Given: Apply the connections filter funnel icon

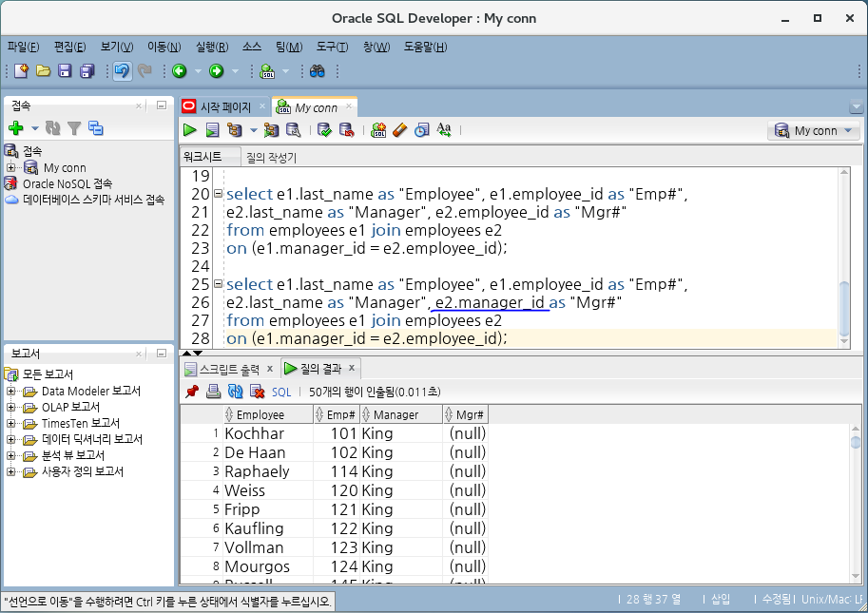Looking at the screenshot, I should [x=74, y=128].
